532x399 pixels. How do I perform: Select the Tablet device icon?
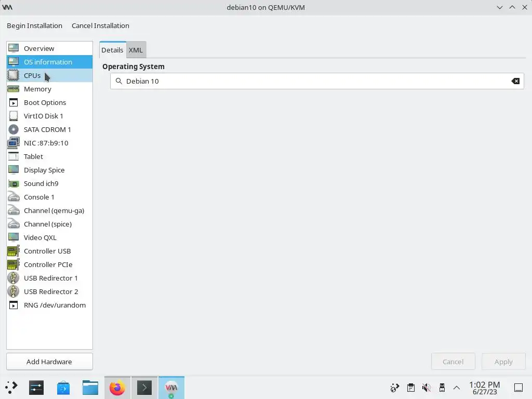click(x=14, y=156)
